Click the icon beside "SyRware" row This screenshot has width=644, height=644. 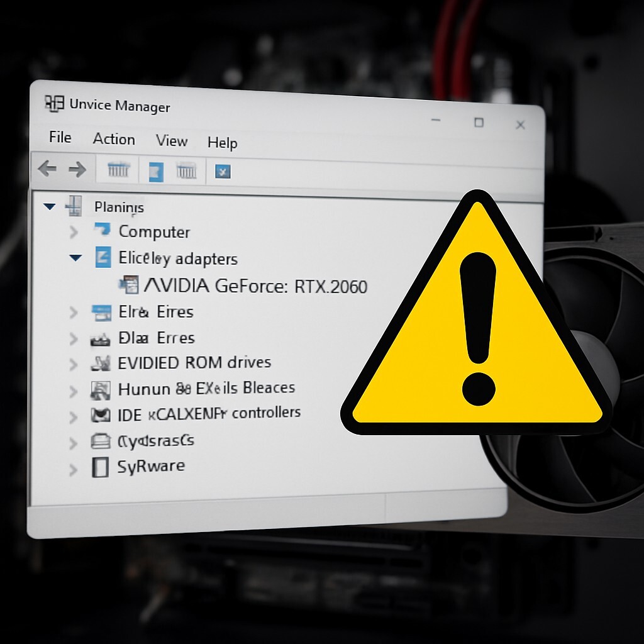[x=100, y=467]
